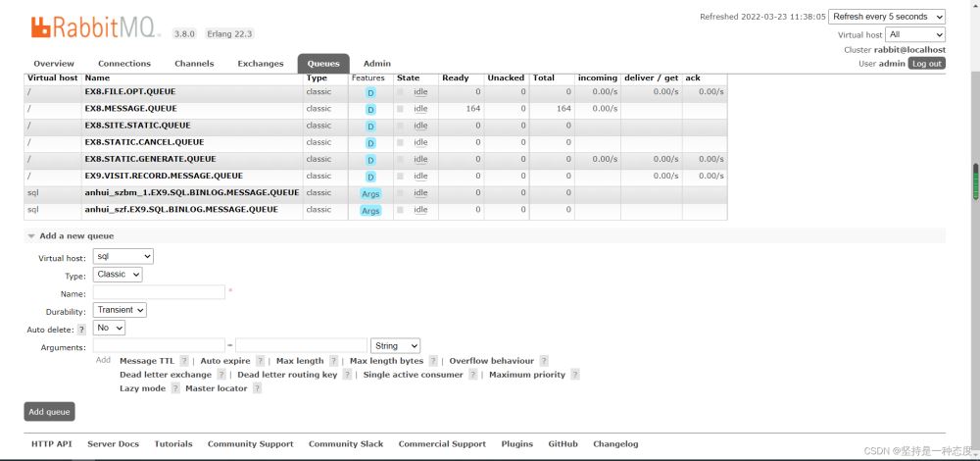The image size is (980, 461).
Task: Click the queue Name input field
Action: pos(159,292)
